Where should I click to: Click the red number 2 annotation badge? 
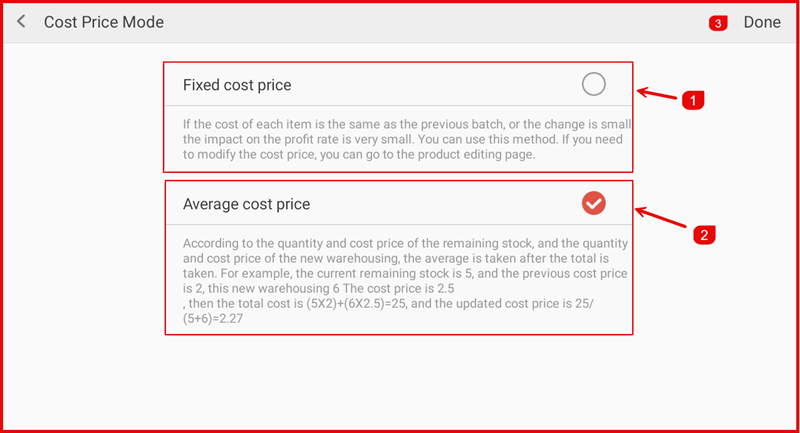pyautogui.click(x=704, y=235)
